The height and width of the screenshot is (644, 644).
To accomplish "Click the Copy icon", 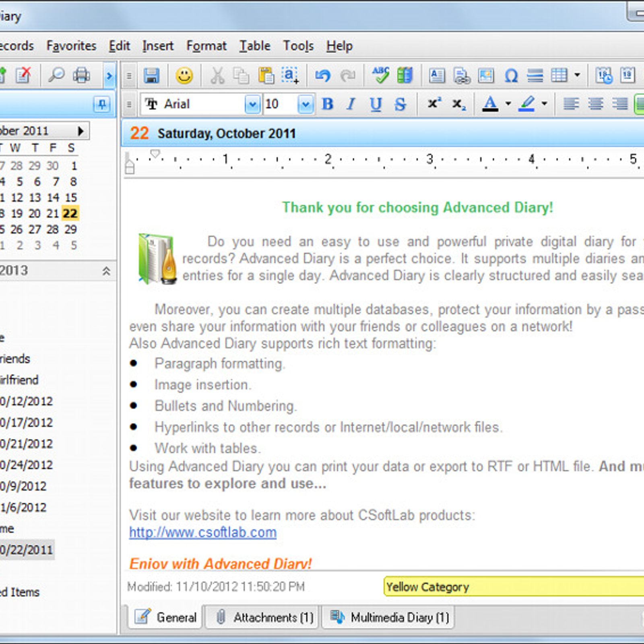I will click(242, 75).
